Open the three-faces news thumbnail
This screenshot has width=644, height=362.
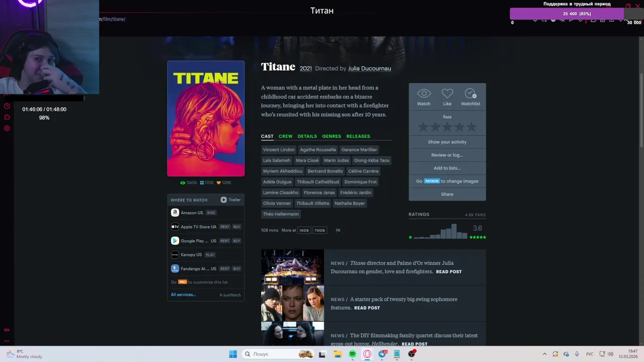(292, 303)
